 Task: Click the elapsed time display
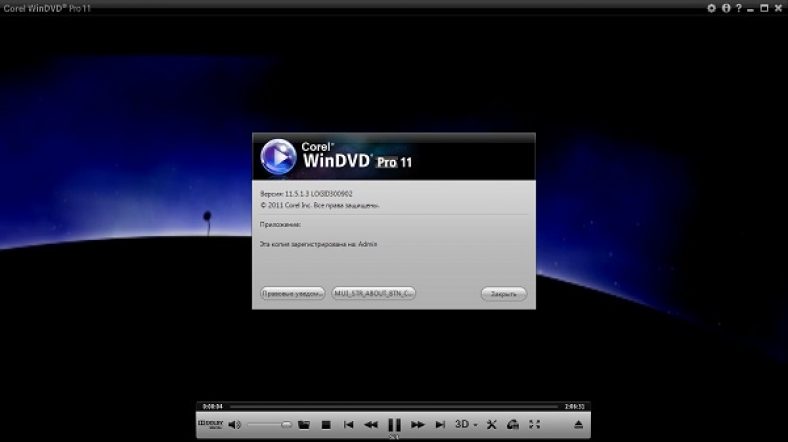[213, 406]
